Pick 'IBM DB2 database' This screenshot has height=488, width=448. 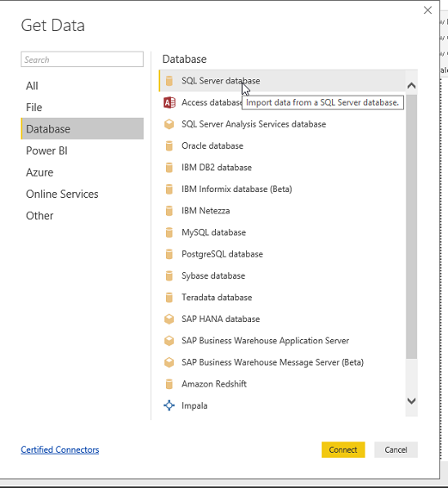pyautogui.click(x=282, y=168)
